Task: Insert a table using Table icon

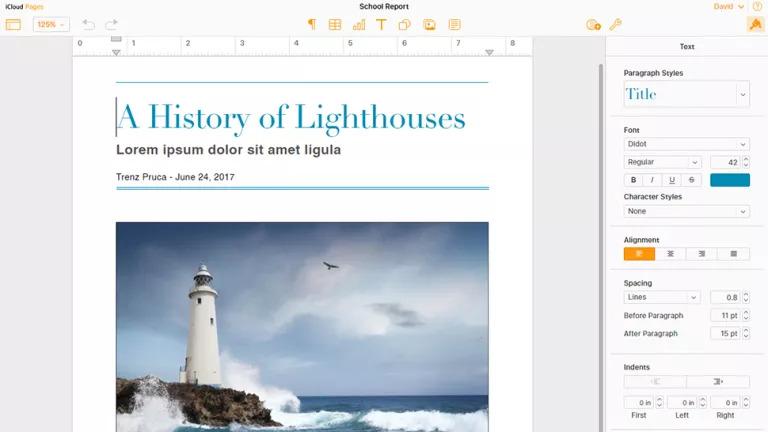Action: coord(335,24)
